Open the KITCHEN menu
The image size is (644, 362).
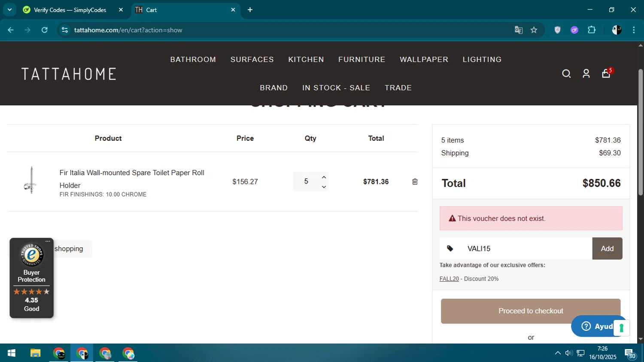tap(306, 60)
